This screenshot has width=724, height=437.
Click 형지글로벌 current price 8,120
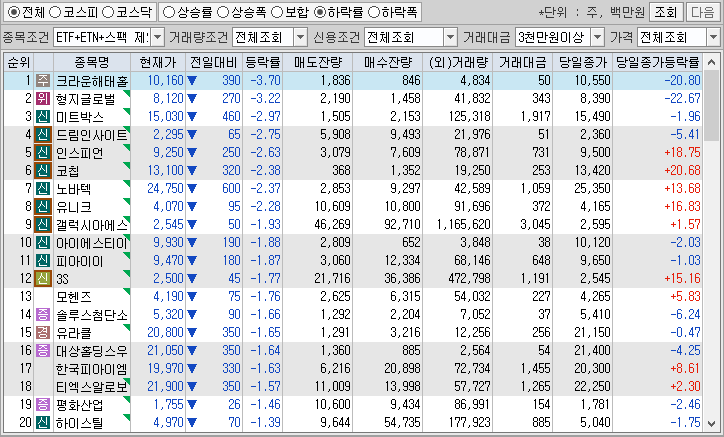coord(169,98)
